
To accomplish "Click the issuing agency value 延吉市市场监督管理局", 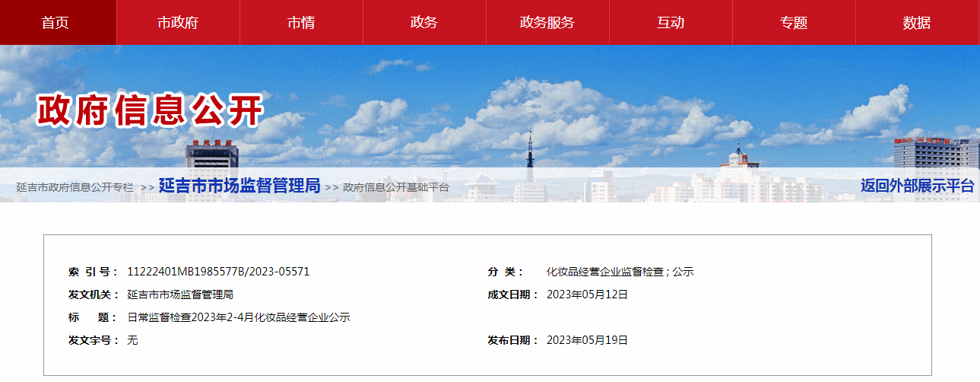I will [180, 294].
